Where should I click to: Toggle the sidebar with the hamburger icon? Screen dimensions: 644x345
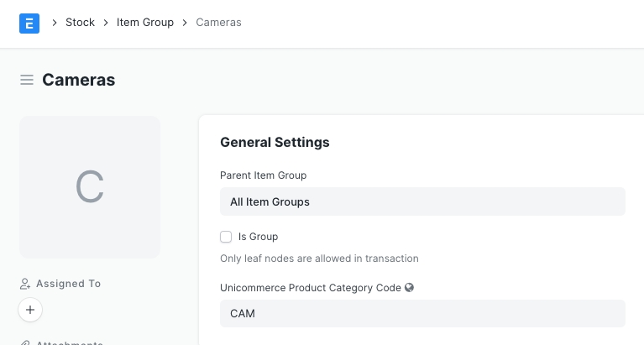27,80
